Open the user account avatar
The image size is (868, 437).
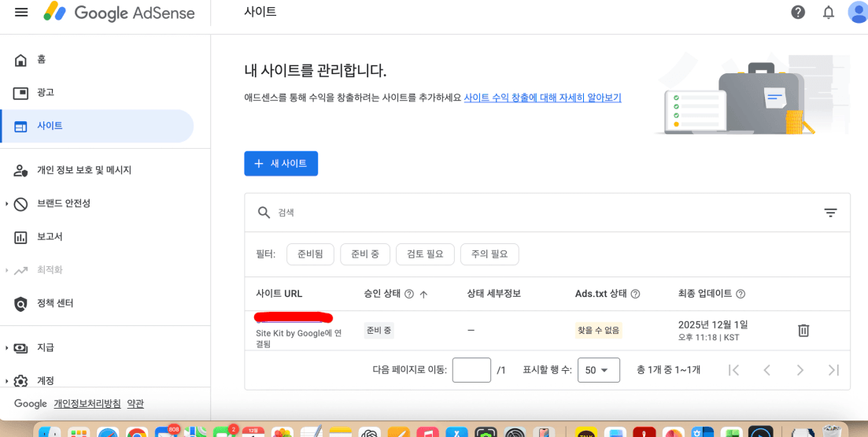(x=857, y=13)
